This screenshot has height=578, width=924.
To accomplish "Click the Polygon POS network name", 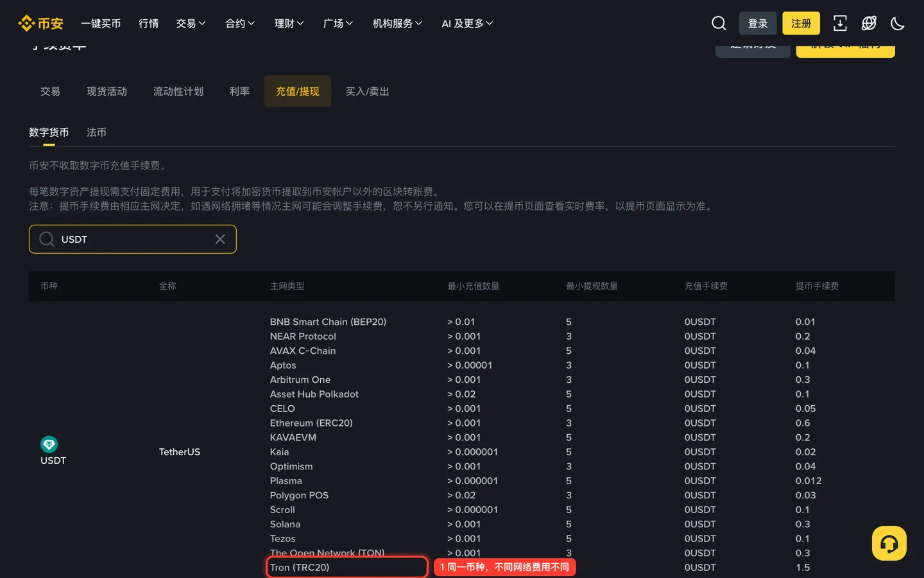I will 299,495.
